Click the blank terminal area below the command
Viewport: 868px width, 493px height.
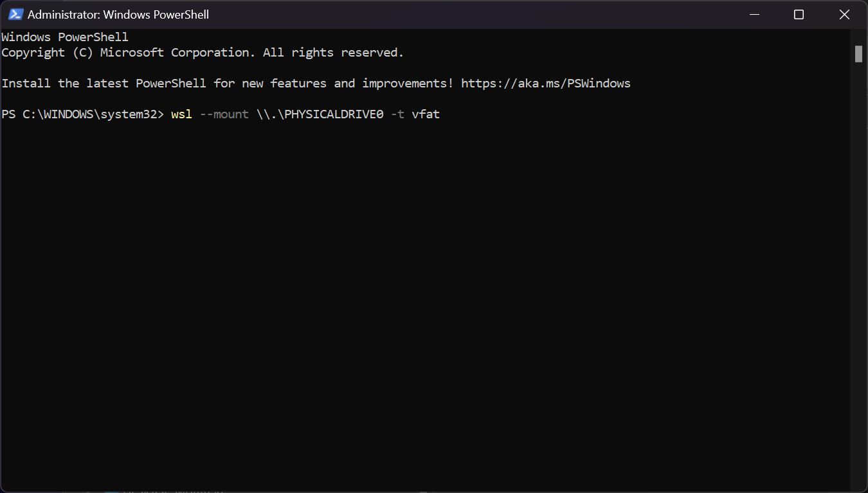coord(424,289)
